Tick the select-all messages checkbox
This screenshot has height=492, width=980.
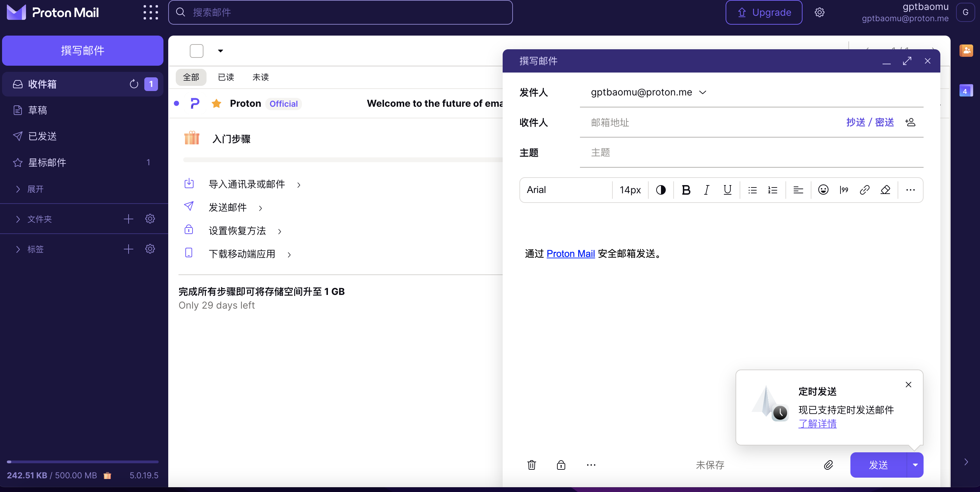[196, 51]
